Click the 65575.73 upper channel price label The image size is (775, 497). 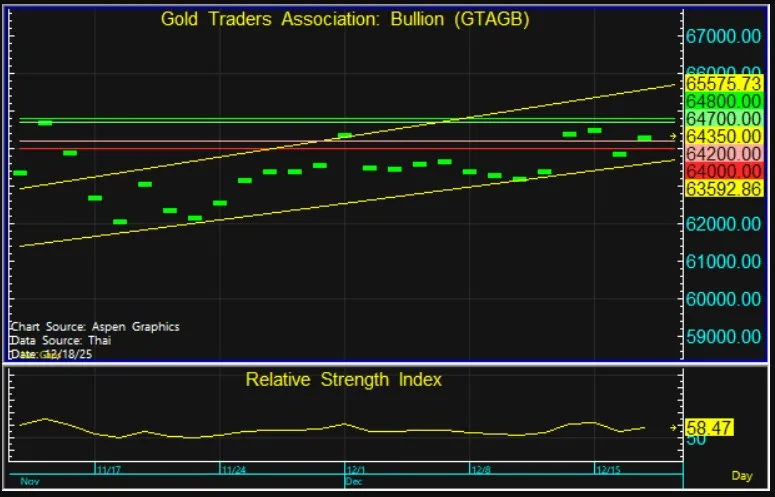(724, 83)
